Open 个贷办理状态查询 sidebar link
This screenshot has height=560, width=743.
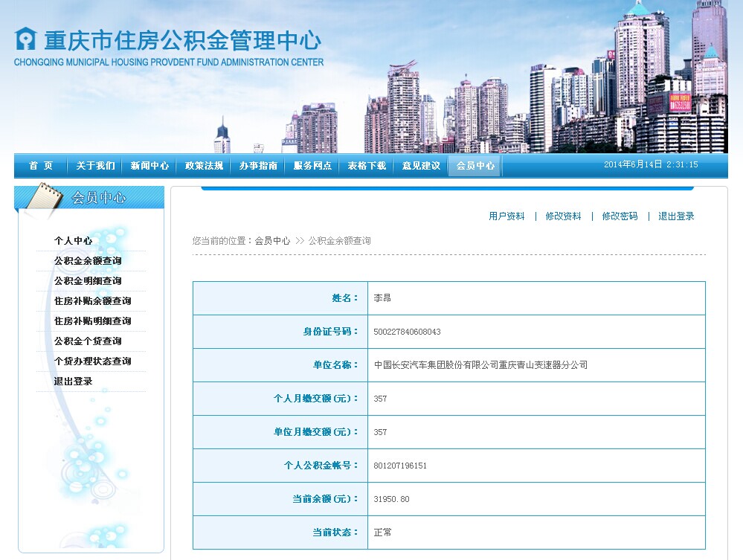pos(92,361)
